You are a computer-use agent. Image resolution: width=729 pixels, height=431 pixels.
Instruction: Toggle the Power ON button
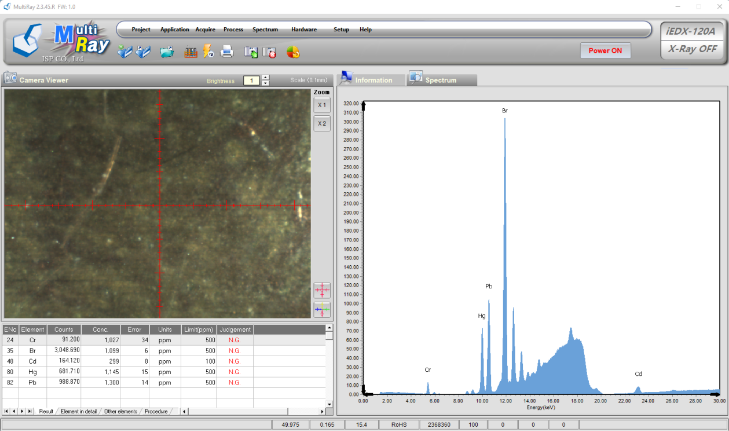point(605,50)
